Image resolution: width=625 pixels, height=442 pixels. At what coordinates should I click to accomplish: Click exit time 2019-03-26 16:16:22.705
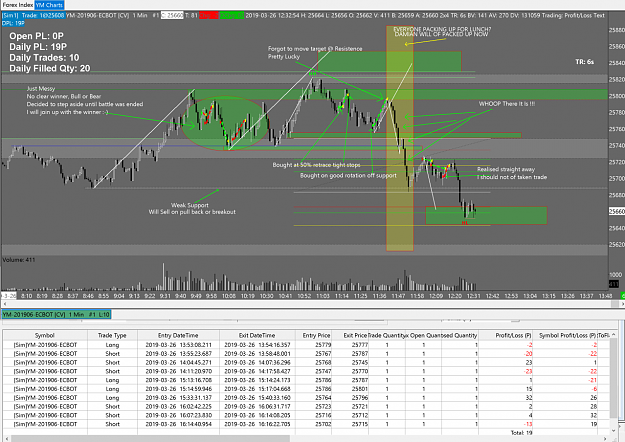tap(257, 424)
